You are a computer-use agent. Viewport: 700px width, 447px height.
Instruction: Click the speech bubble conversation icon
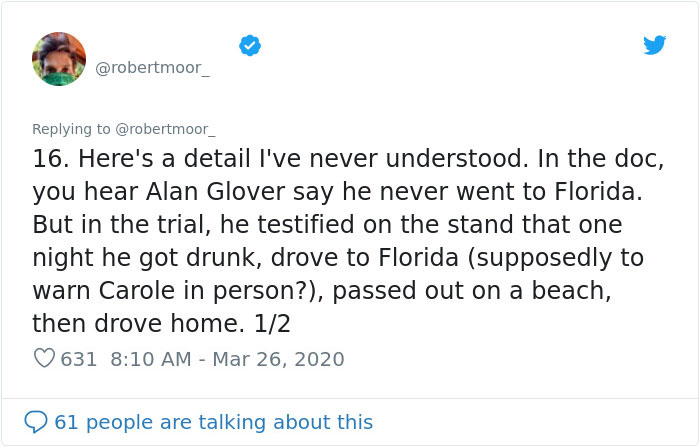[35, 422]
